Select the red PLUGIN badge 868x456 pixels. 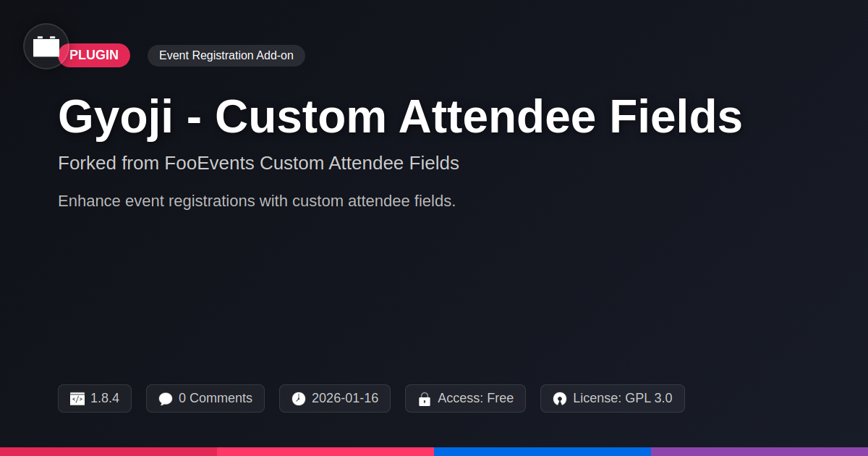[94, 55]
